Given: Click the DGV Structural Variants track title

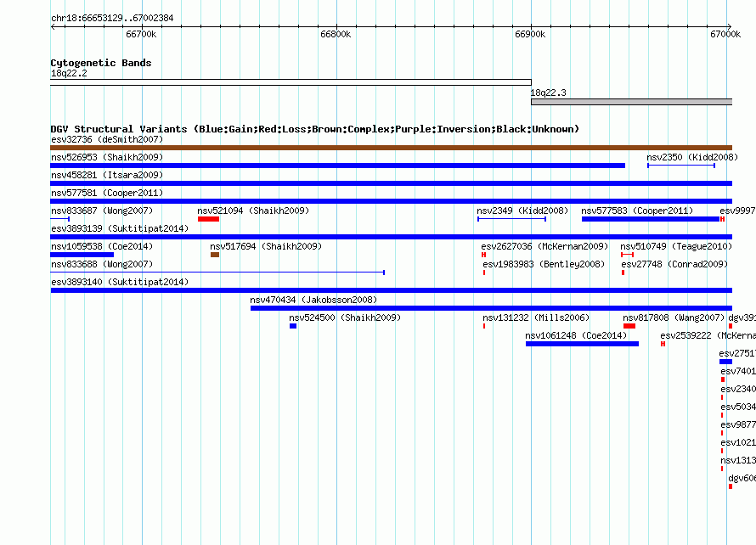Looking at the screenshot, I should pos(314,129).
